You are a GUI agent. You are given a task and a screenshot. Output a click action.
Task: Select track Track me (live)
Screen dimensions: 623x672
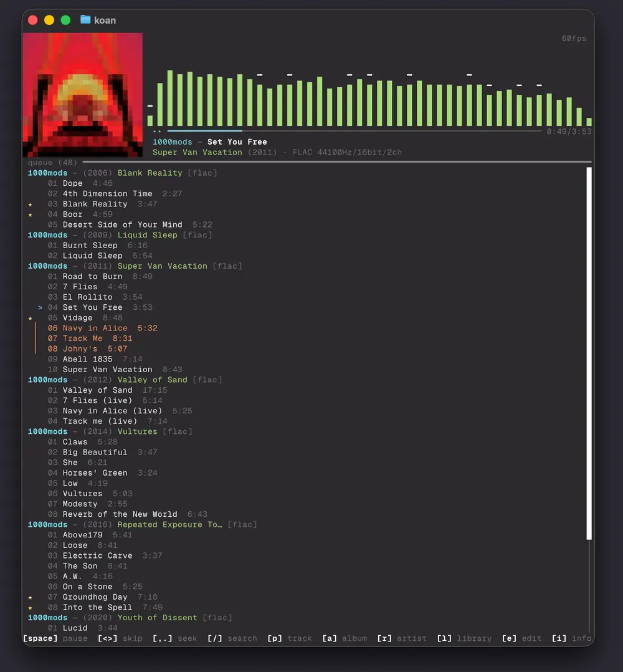click(108, 421)
